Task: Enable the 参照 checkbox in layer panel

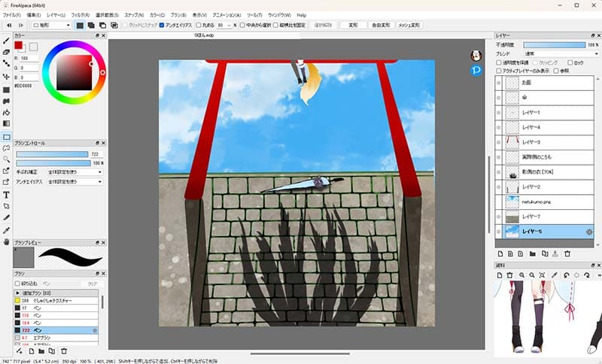Action: tap(556, 71)
